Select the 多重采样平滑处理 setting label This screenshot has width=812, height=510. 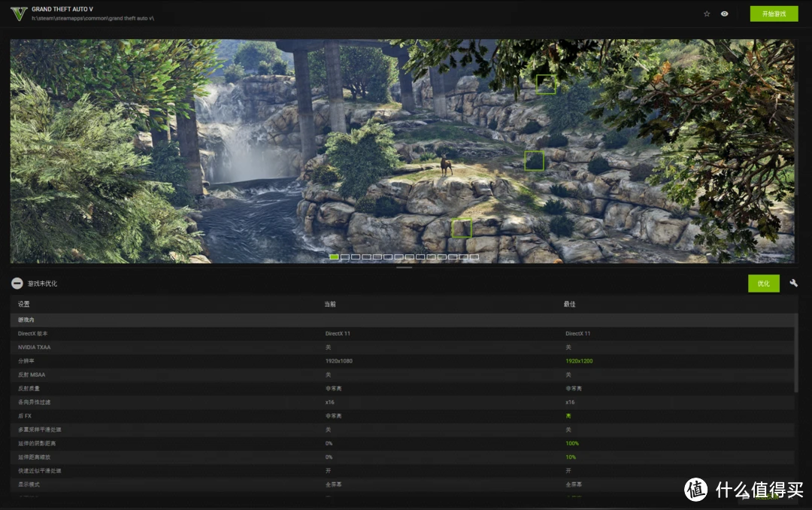[39, 430]
